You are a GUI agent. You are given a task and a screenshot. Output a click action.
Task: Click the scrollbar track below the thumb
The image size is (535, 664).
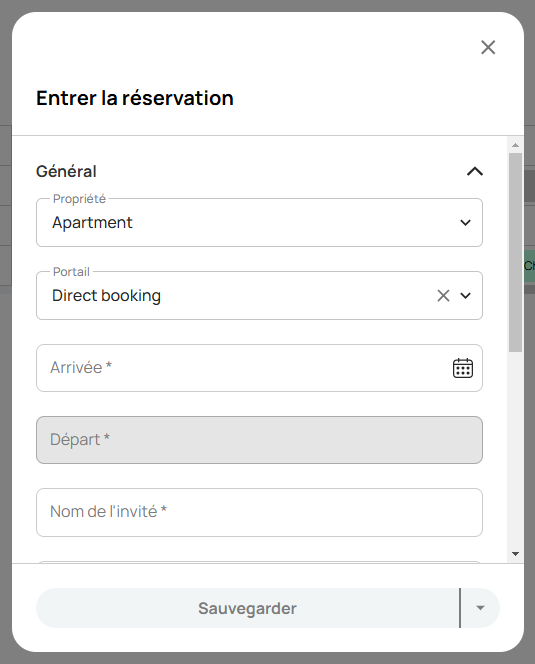pyautogui.click(x=516, y=450)
